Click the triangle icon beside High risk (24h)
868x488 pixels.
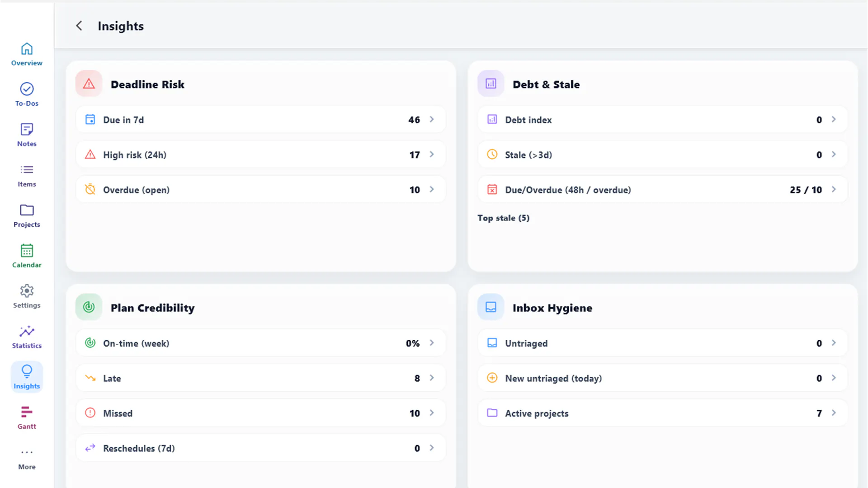90,155
